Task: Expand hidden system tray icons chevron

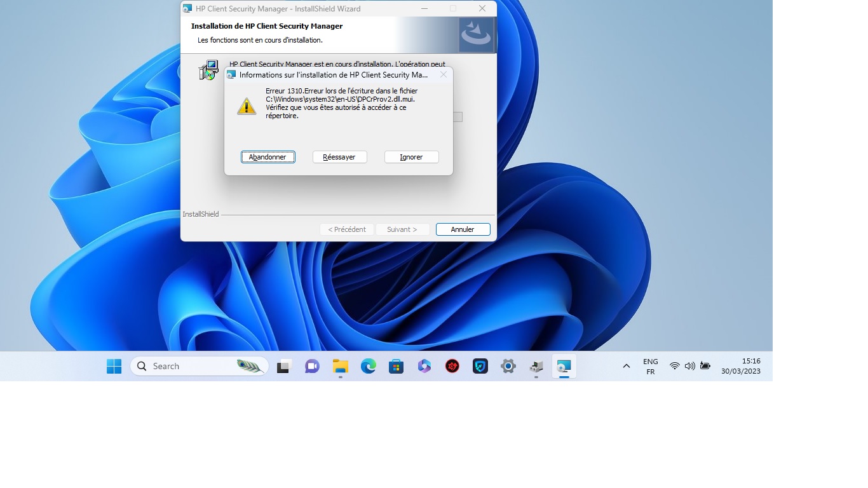Action: pyautogui.click(x=626, y=366)
